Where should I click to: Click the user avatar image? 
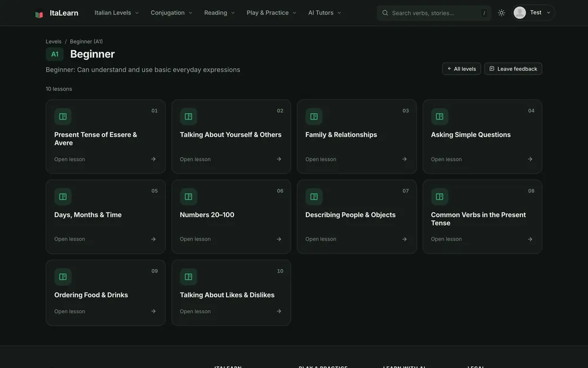[519, 13]
